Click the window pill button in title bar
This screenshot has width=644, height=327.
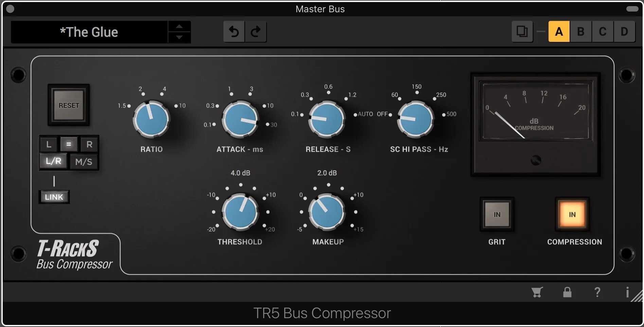[x=632, y=9]
